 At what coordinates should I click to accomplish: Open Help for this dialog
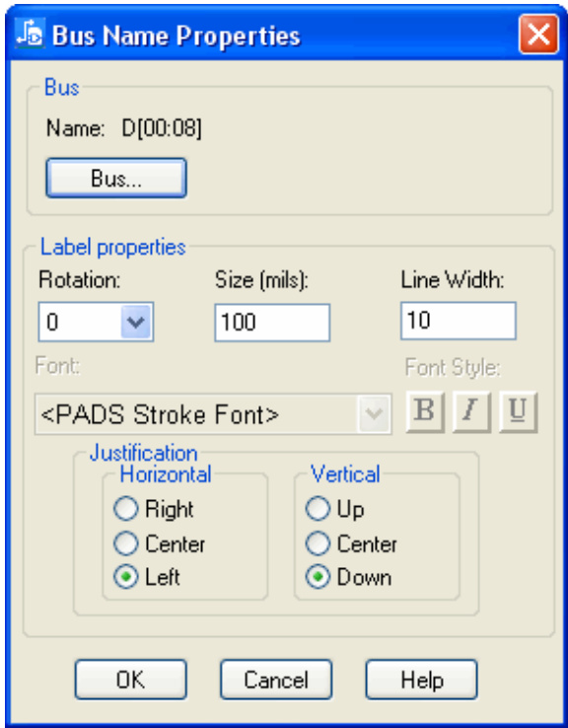(x=421, y=680)
